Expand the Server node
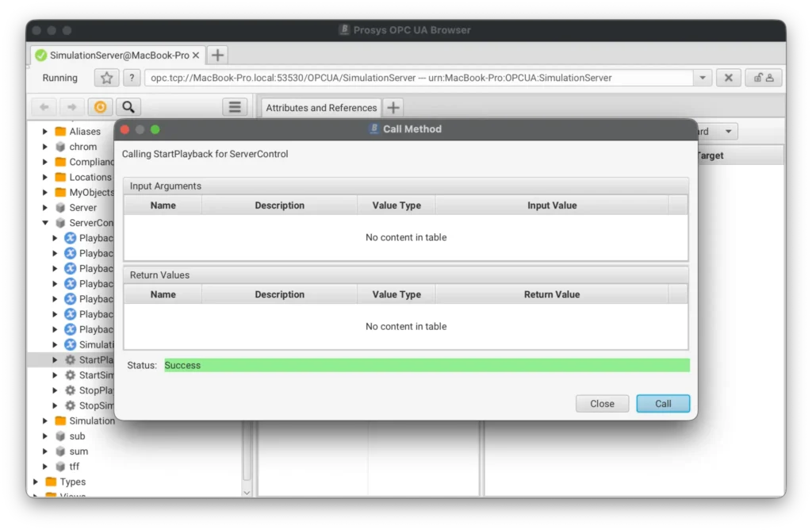Viewport: 812px width, 530px height. click(x=45, y=208)
